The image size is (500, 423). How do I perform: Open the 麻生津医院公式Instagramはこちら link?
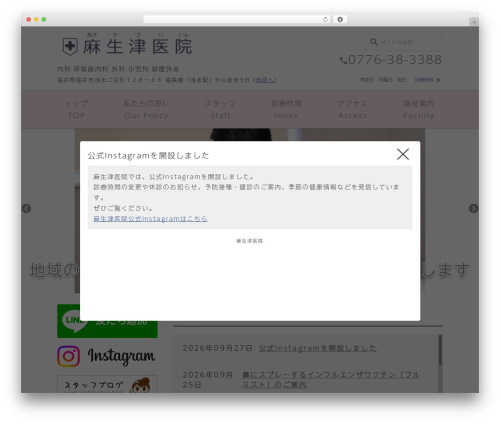click(x=150, y=219)
